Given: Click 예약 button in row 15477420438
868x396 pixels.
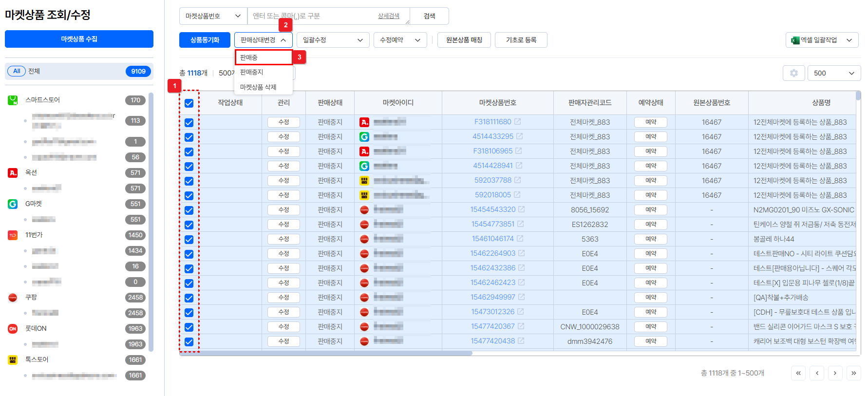Looking at the screenshot, I should click(651, 341).
